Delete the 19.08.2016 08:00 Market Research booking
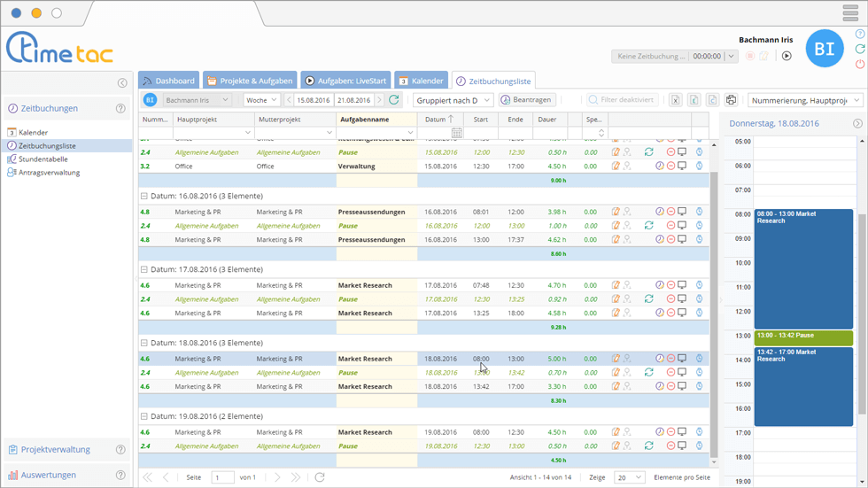The height and width of the screenshot is (488, 868). [670, 432]
